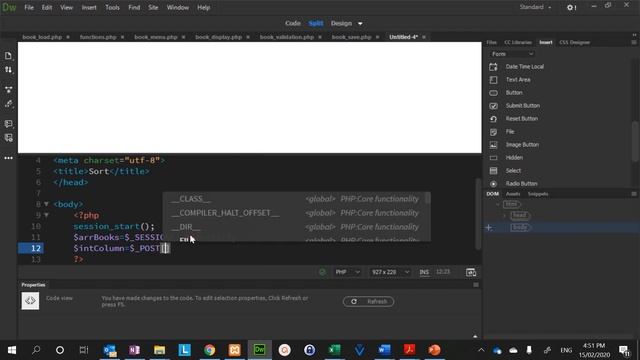Switch to the book_display.php tab
Screen dimensions: 640x360
coord(218,37)
